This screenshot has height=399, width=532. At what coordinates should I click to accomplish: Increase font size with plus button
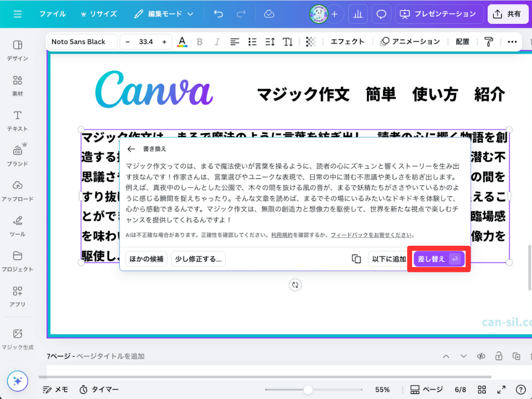164,42
